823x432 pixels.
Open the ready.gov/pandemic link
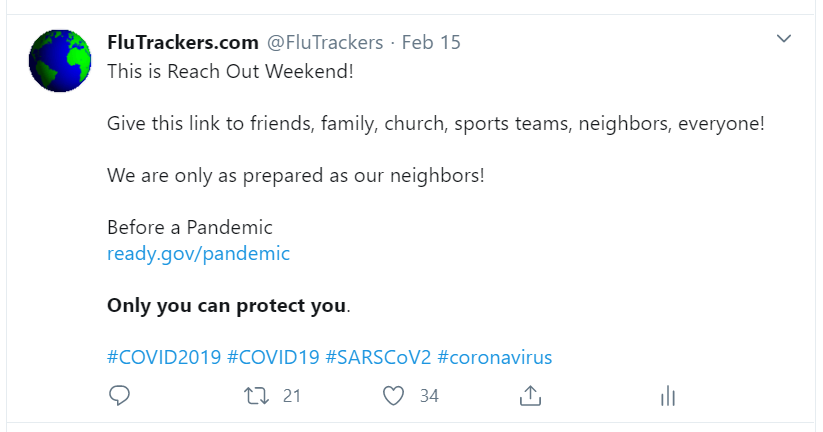pyautogui.click(x=198, y=253)
